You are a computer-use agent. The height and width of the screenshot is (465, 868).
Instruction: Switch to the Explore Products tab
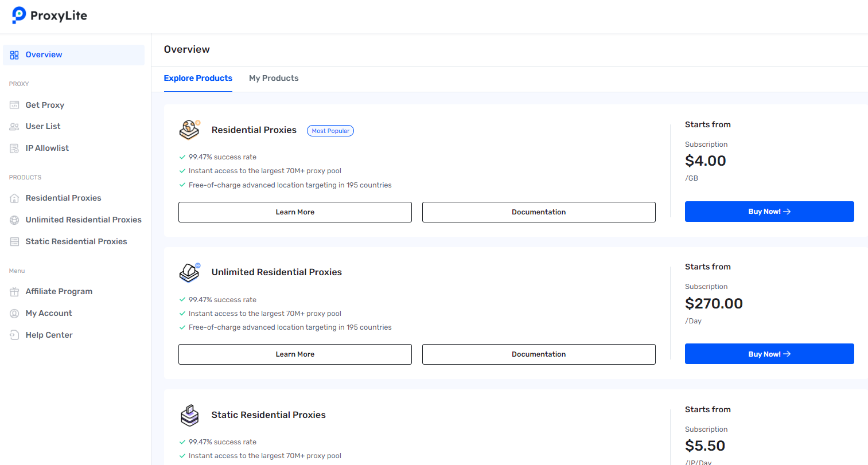(x=198, y=79)
